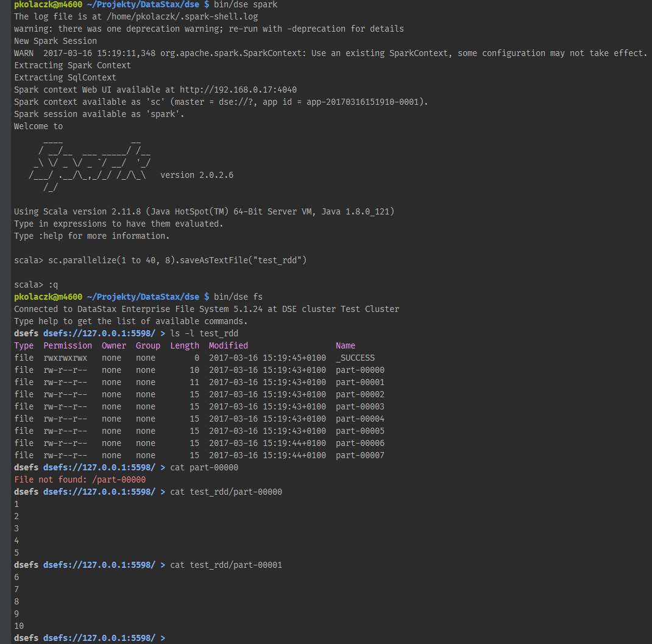652x644 pixels.
Task: Select part-00005 in the listing
Action: coord(360,431)
